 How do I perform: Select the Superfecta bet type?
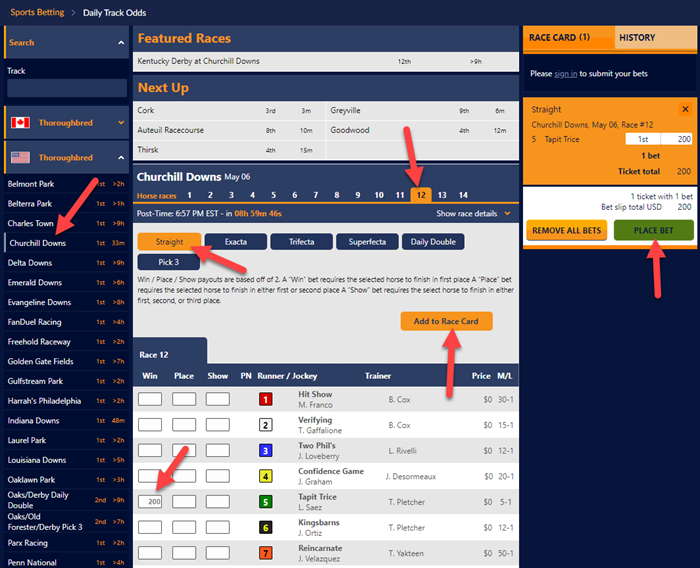tap(367, 242)
